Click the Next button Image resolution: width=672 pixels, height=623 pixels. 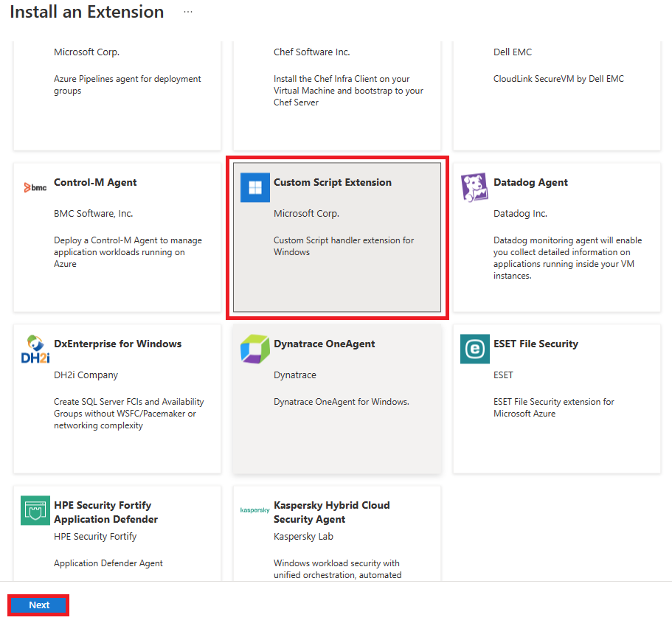click(38, 605)
